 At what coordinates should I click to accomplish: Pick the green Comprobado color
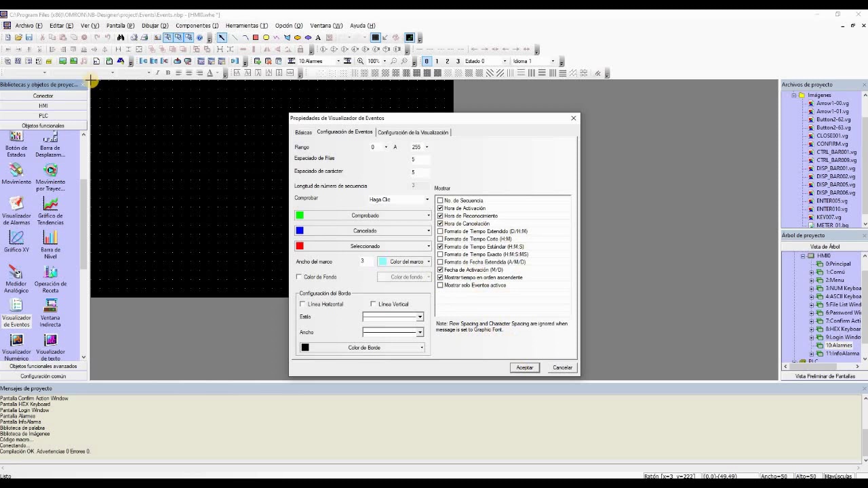coord(363,216)
